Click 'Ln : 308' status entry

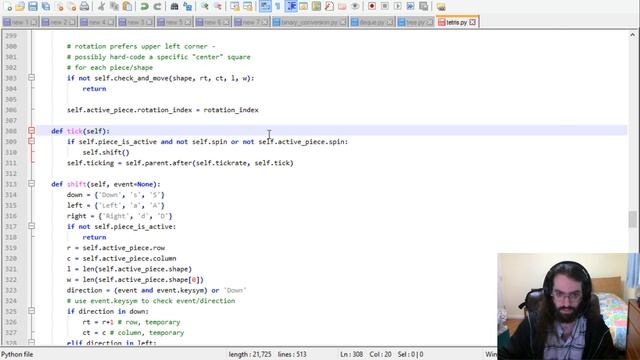(x=351, y=354)
